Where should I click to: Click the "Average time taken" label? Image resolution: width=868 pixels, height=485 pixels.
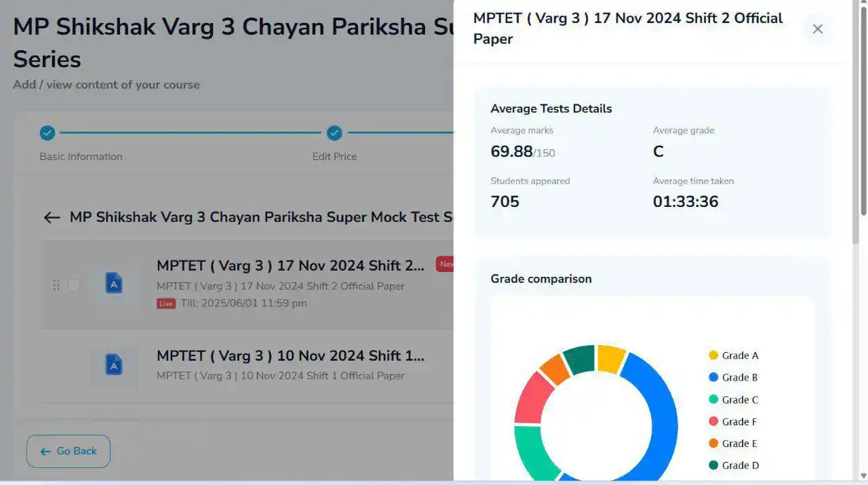693,181
